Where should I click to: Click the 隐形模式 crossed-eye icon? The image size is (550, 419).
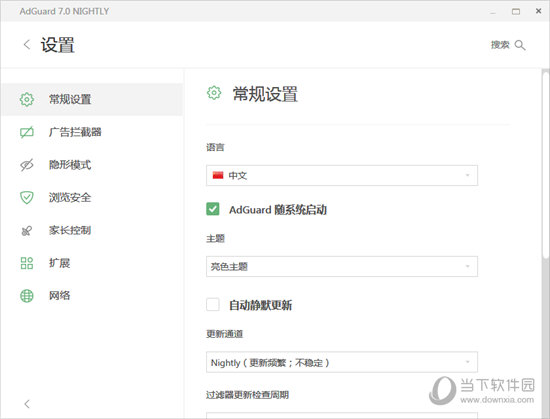tap(27, 165)
